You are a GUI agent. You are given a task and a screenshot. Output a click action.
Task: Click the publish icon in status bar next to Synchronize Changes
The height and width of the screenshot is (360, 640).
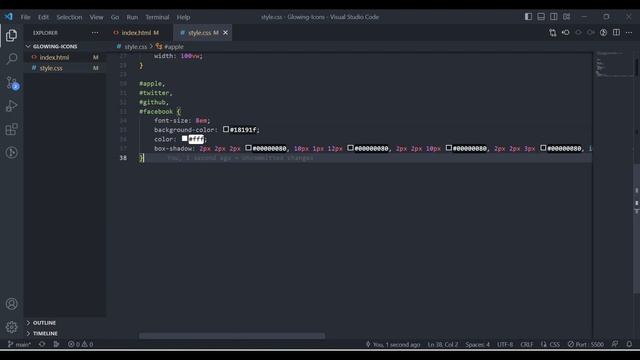click(x=56, y=344)
